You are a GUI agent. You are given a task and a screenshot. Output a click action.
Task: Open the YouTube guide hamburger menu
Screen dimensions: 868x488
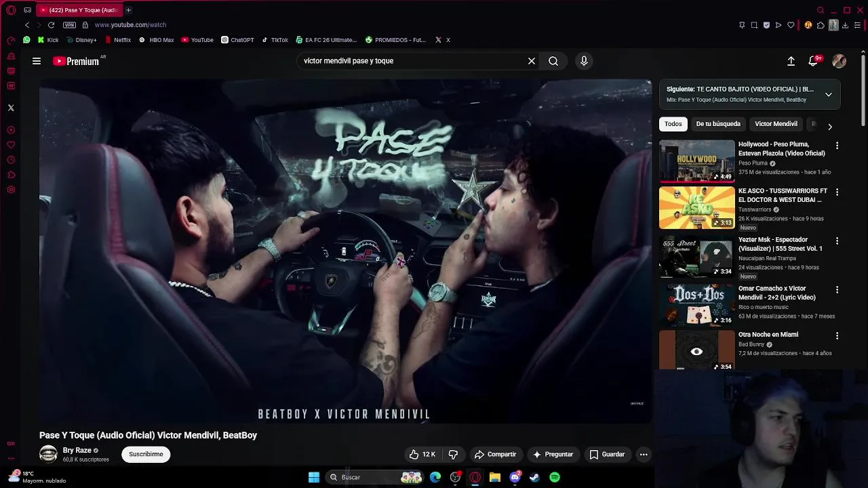[x=37, y=61]
